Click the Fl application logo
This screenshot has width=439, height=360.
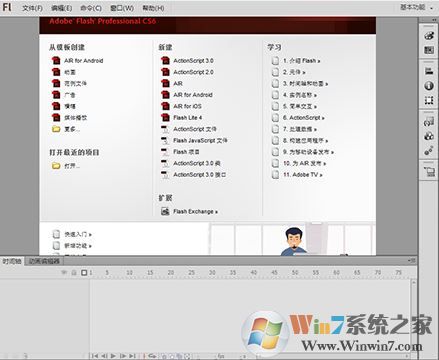pos(7,7)
